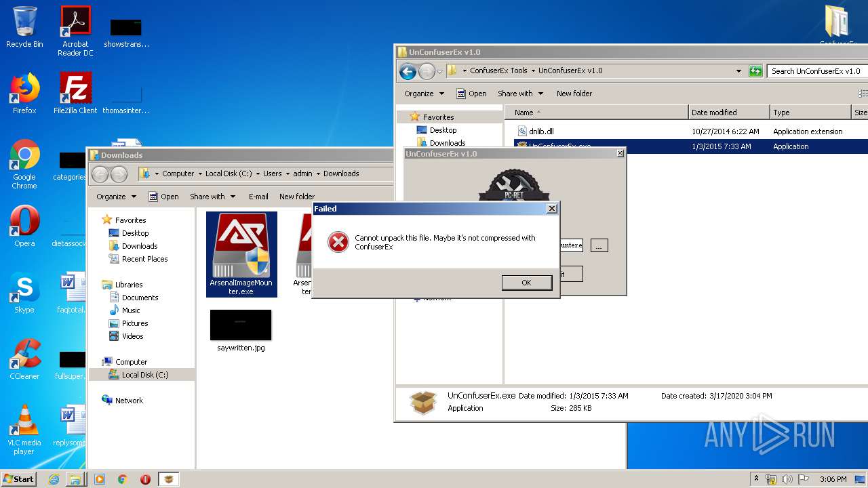Select ArsenalImageMounter.exe in Downloads window
This screenshot has width=868, height=488.
241,254
